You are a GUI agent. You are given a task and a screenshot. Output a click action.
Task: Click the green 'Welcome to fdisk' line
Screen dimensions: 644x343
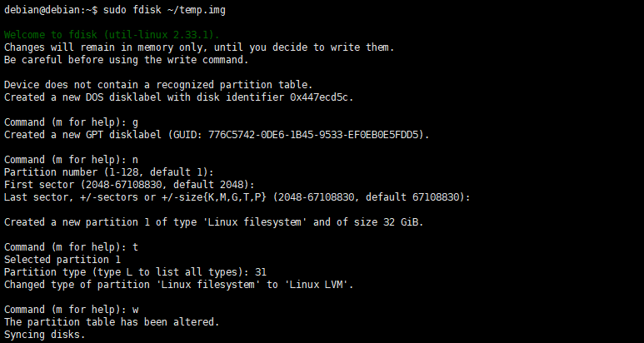point(112,35)
